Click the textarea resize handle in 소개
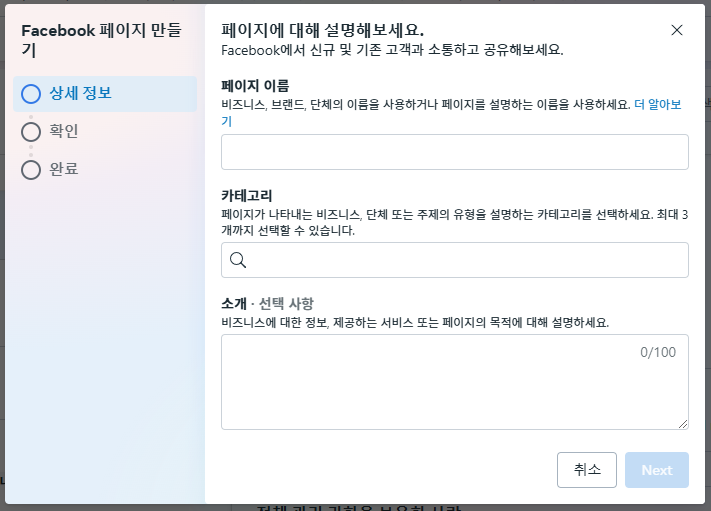 (x=683, y=424)
